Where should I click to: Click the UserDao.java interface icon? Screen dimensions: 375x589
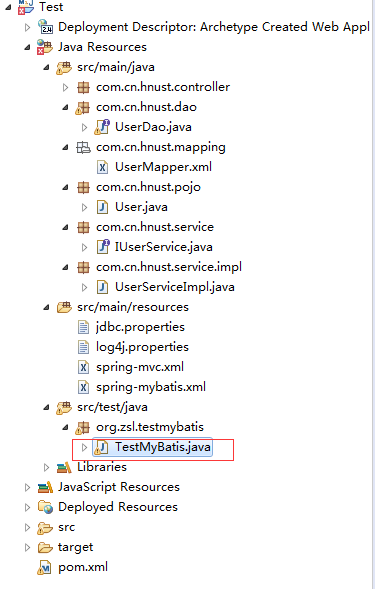(102, 127)
